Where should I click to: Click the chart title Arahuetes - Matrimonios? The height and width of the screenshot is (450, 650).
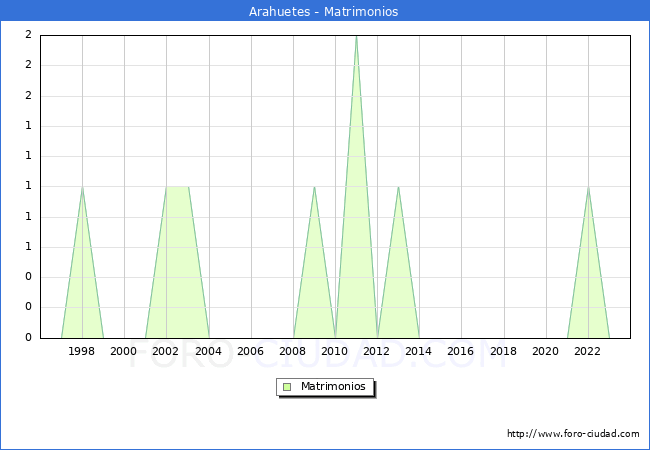pos(324,12)
